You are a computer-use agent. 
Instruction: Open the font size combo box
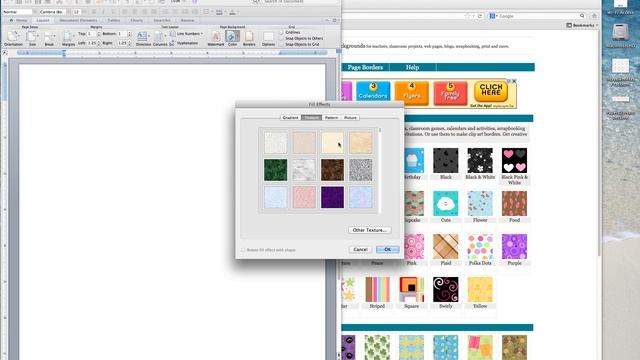(x=77, y=12)
